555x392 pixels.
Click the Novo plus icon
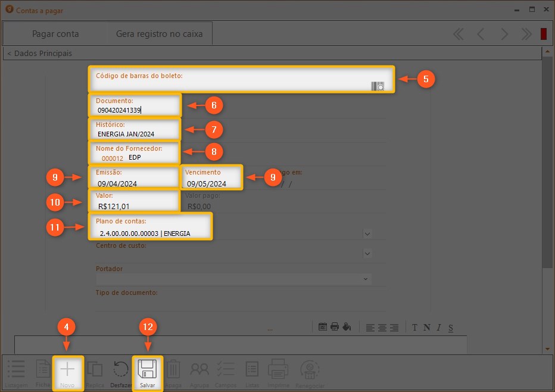pos(68,369)
